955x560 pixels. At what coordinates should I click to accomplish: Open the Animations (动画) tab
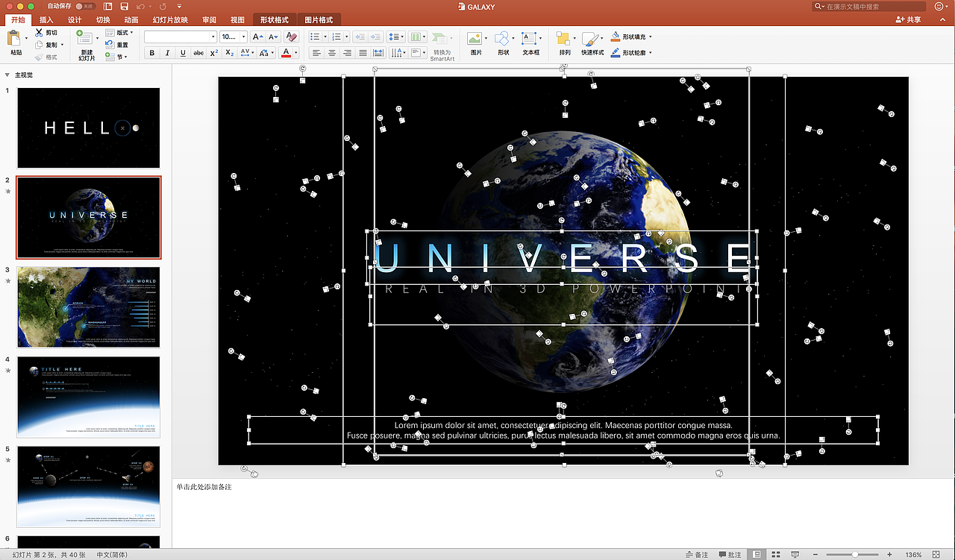(131, 20)
